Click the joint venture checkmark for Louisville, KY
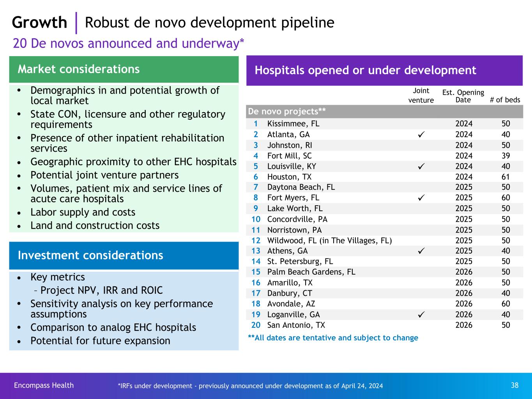The image size is (532, 399). (421, 166)
